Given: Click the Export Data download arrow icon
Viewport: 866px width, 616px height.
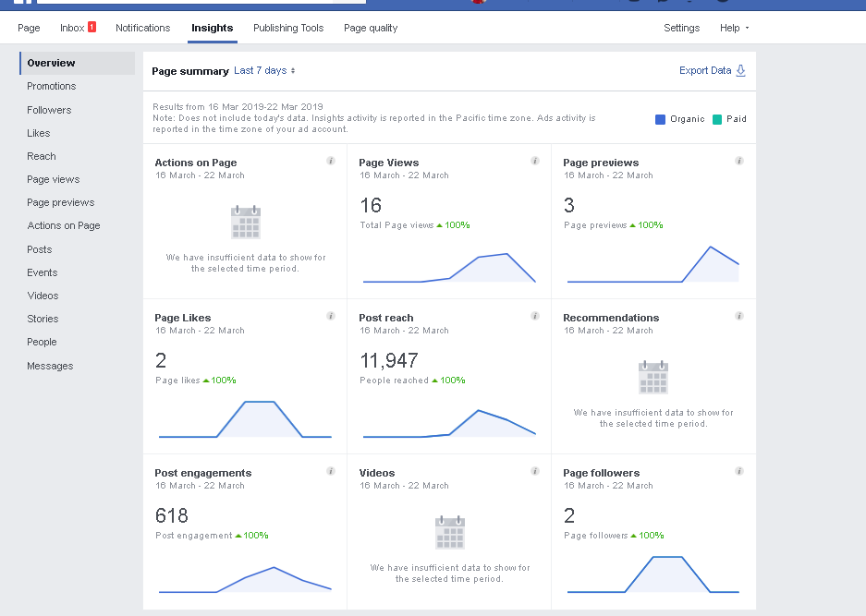Looking at the screenshot, I should tap(740, 71).
